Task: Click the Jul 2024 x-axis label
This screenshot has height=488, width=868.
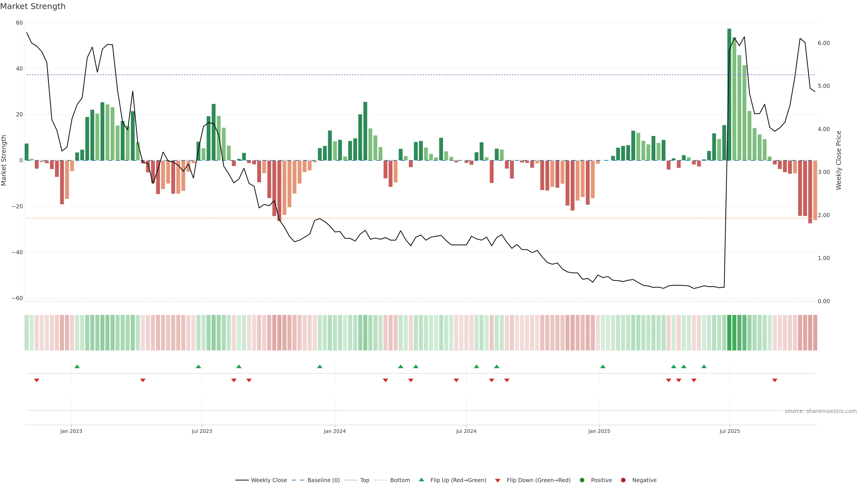Action: (x=466, y=431)
